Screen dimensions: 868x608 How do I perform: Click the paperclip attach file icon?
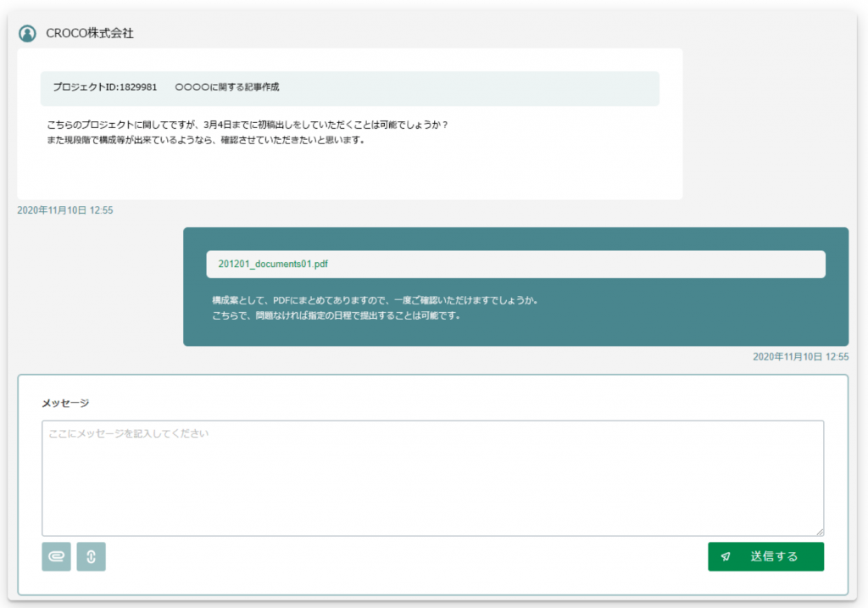click(x=56, y=556)
